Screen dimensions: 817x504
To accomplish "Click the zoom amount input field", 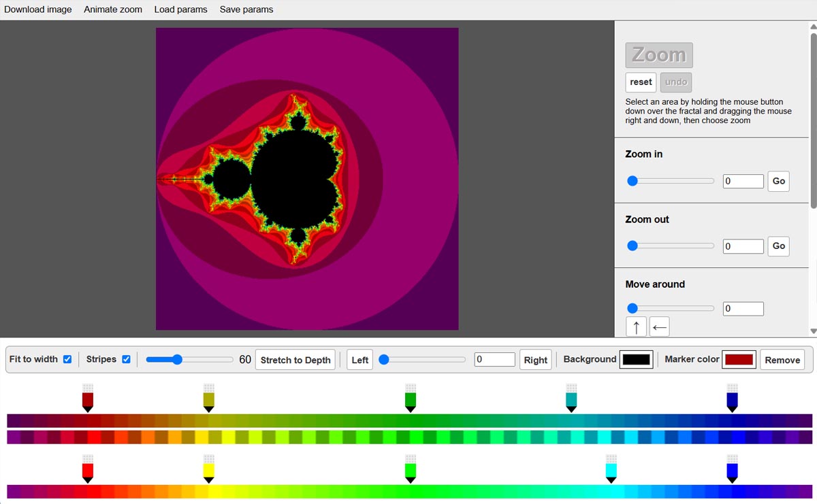I will [x=743, y=181].
